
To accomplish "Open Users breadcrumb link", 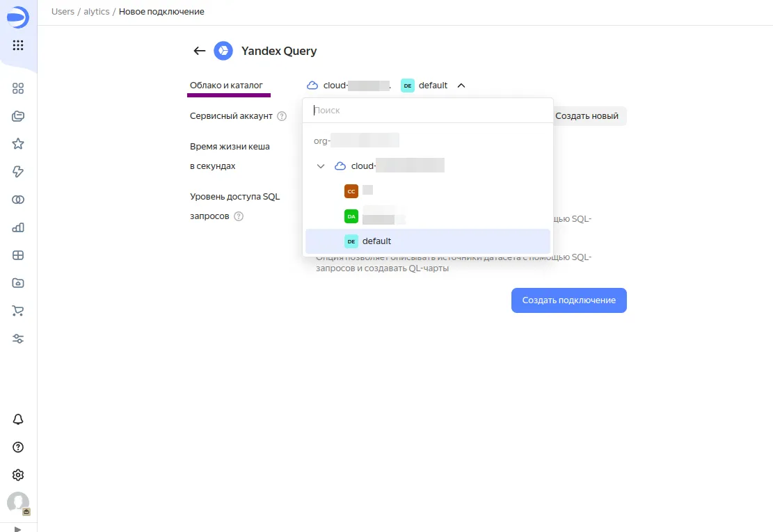I will coord(63,12).
